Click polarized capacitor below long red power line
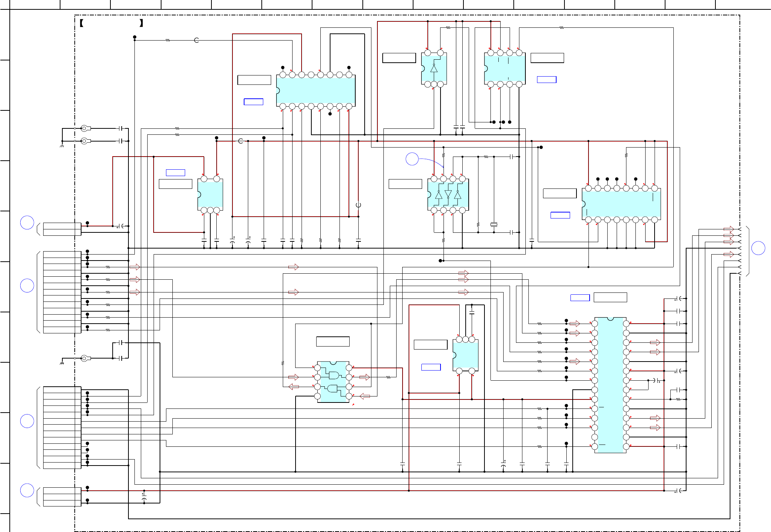Screen dimensions: 771x532 [144, 497]
